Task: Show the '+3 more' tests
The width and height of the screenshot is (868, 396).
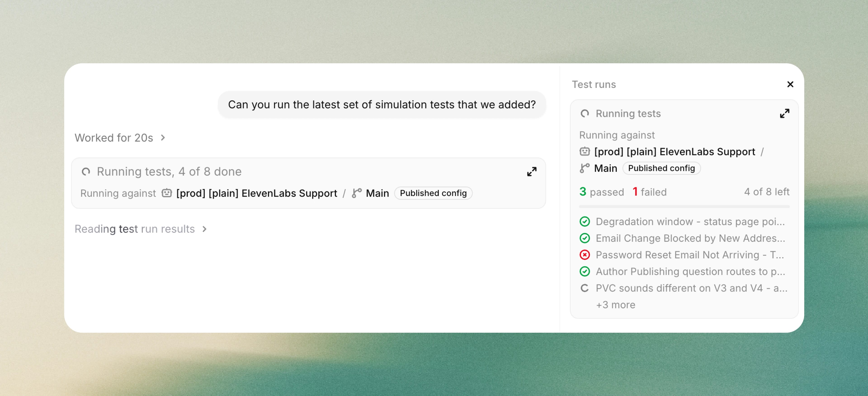Action: (615, 305)
